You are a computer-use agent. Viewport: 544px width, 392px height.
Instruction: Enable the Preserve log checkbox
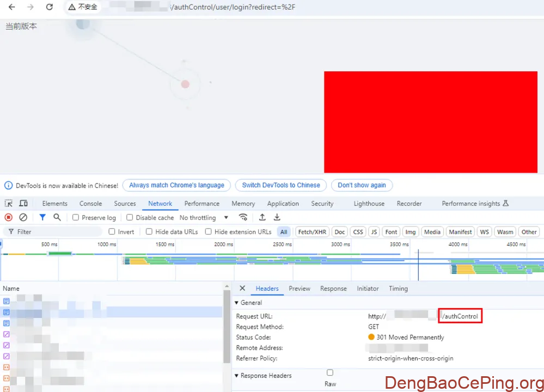point(76,218)
